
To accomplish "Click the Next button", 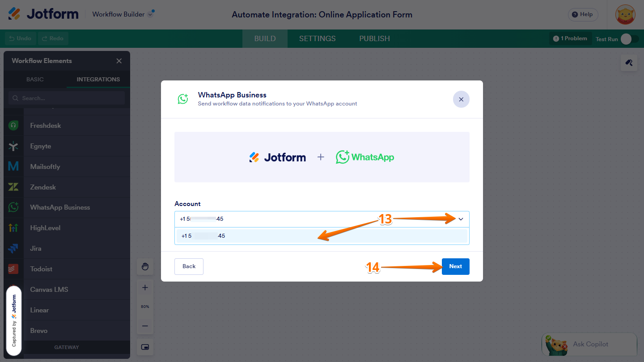I will click(x=456, y=266).
